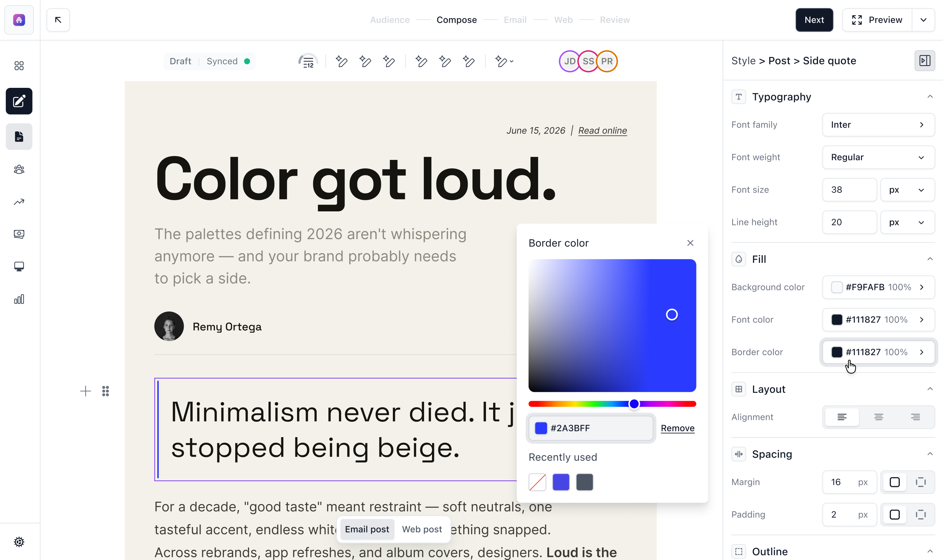Collapse the Typography section chevron
Screen dimensions: 943x560
(x=930, y=97)
